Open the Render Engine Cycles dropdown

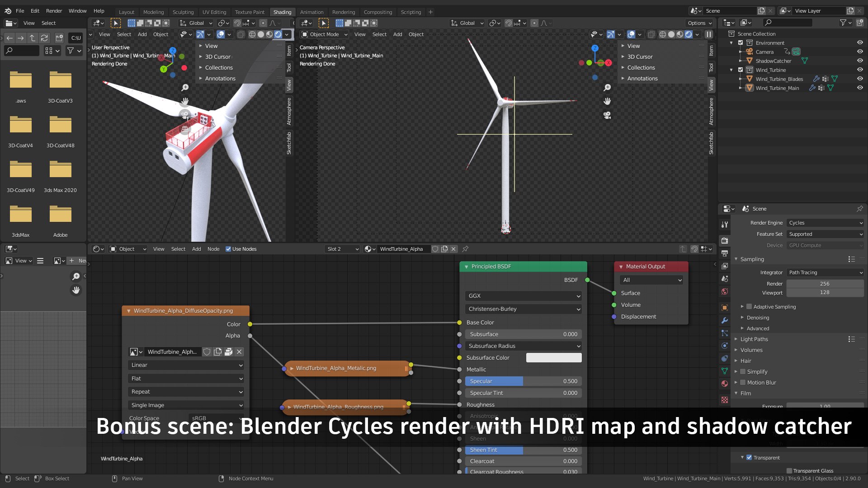point(825,223)
